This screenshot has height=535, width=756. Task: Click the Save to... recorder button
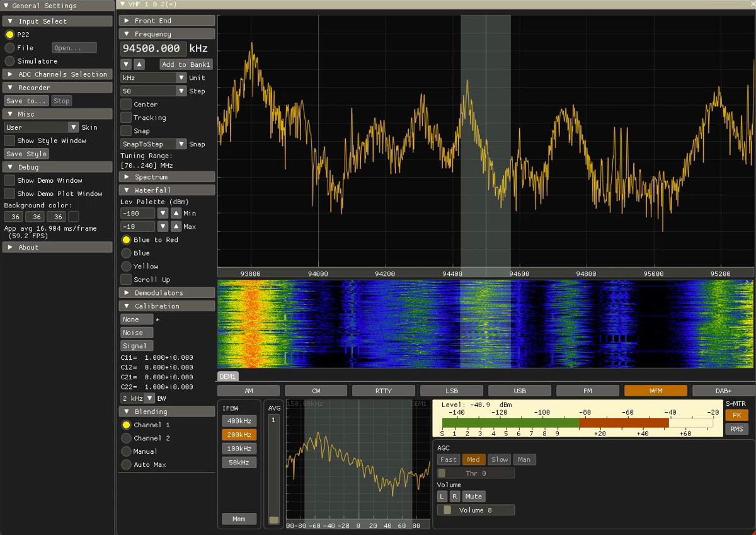click(x=26, y=101)
